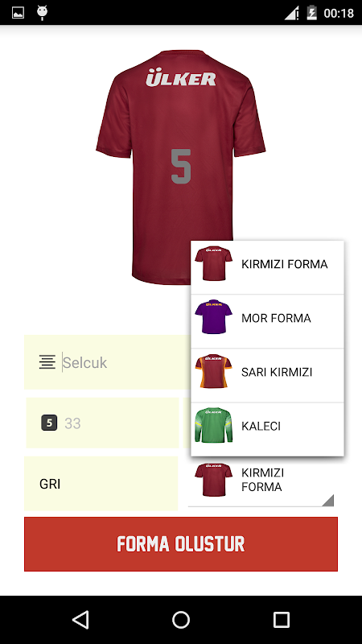
Task: Choose the KALECI option
Action: click(268, 429)
